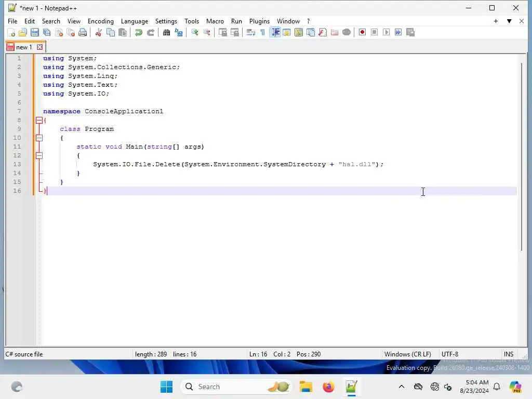Toggle show all characters pilcrow icon
Screen dimensions: 532x399
pos(262,33)
